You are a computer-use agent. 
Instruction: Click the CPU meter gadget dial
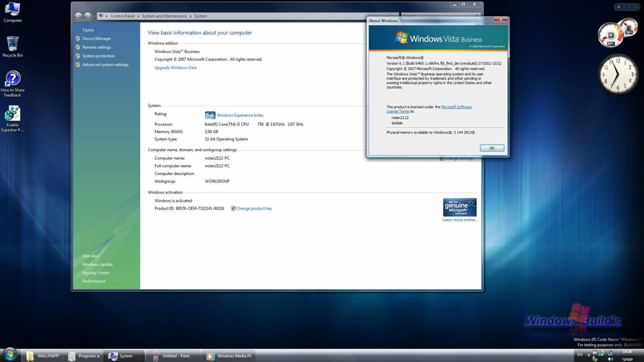point(610,35)
